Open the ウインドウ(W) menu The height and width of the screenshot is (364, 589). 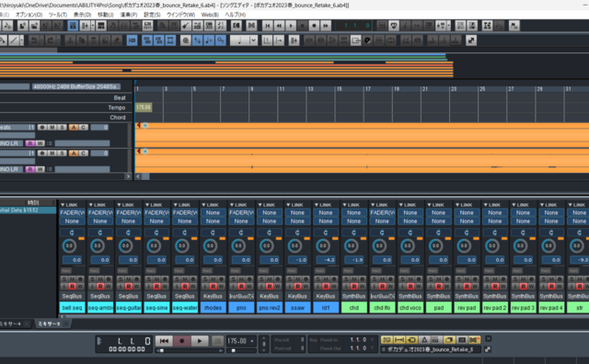coord(180,15)
